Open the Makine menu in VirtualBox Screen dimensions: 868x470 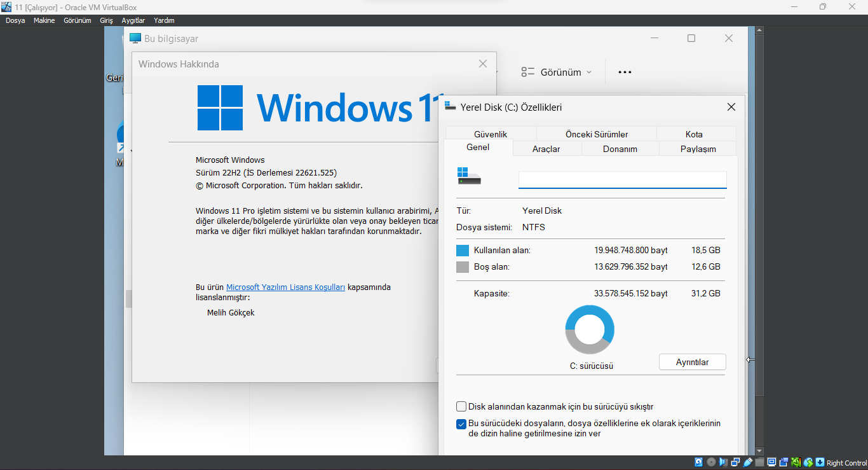pos(44,20)
